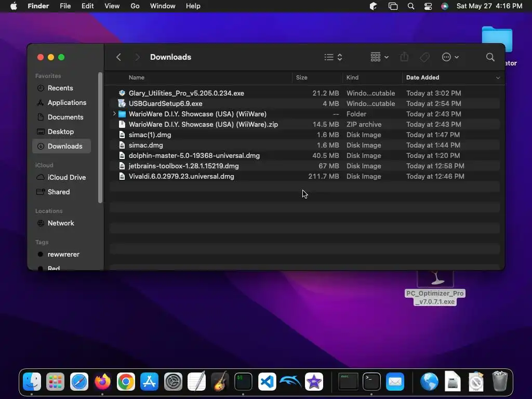Sort files by Name column
Screen dimensions: 532x399
pos(137,77)
